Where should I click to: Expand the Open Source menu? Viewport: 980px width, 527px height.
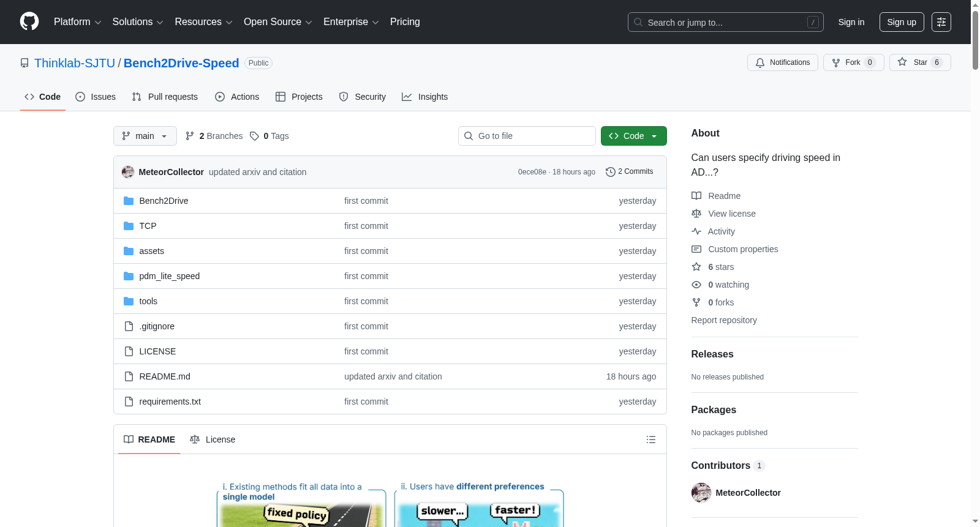[x=278, y=22]
